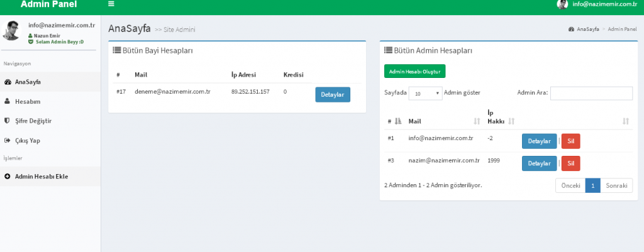The width and height of the screenshot is (644, 252).
Task: Click the shield icon beside Şifre Değiştir
Action: (x=7, y=121)
